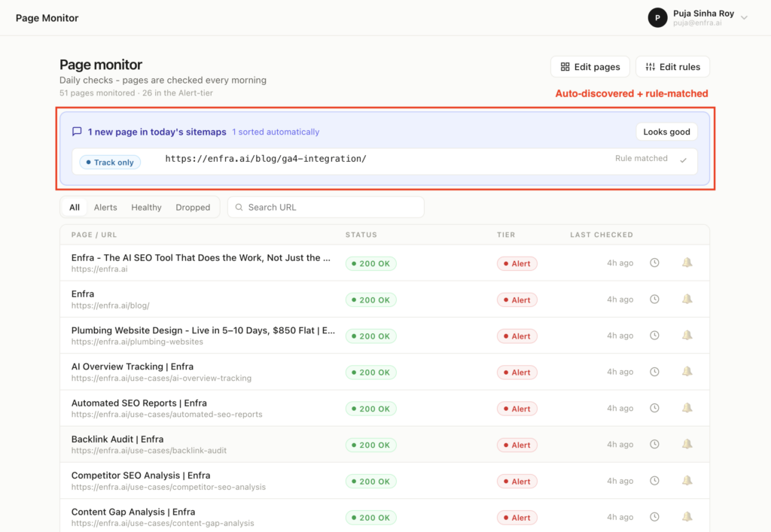
Task: Open history clock for Enfra homepage row
Action: pyautogui.click(x=654, y=263)
